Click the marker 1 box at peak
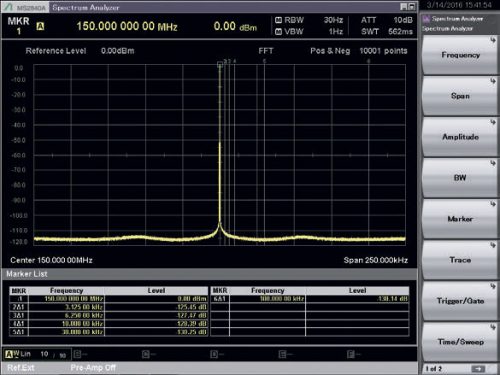The height and width of the screenshot is (375, 500). 220,64
